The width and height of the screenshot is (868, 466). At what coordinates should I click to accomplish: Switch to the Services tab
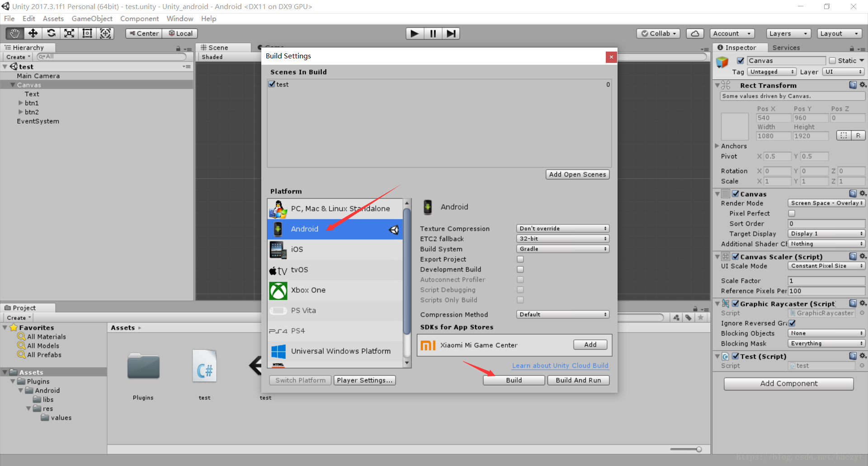click(786, 48)
